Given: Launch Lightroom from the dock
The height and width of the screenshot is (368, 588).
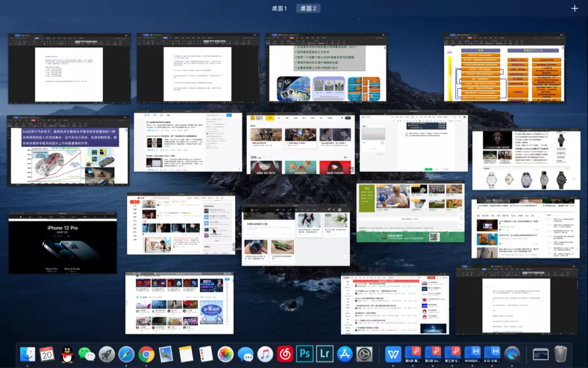Looking at the screenshot, I should (324, 354).
